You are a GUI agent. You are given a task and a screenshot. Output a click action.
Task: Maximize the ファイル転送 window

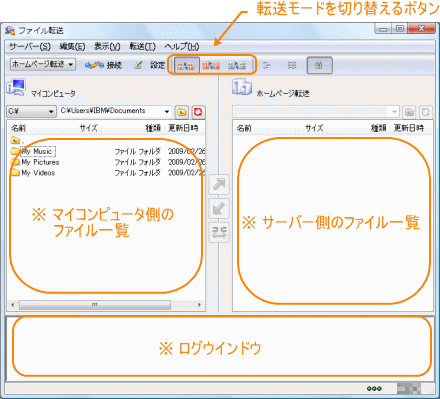click(x=400, y=29)
